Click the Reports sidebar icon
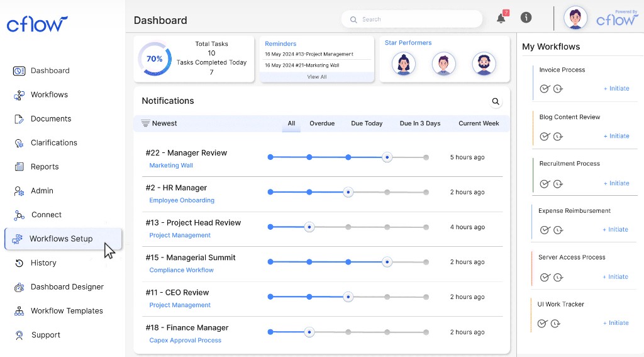 coord(19,167)
